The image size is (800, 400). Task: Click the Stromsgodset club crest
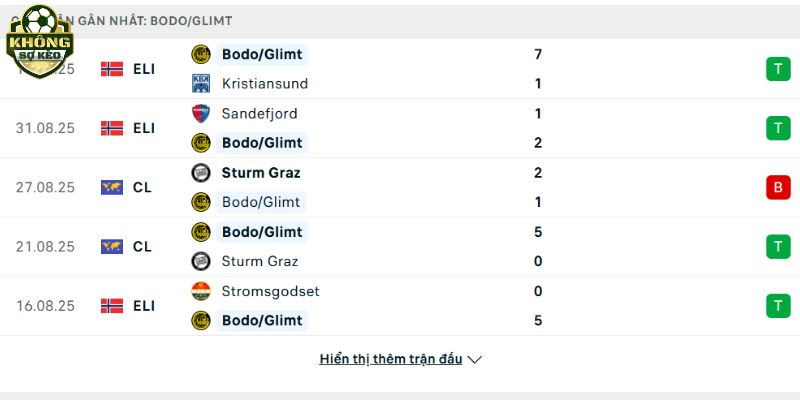(201, 291)
